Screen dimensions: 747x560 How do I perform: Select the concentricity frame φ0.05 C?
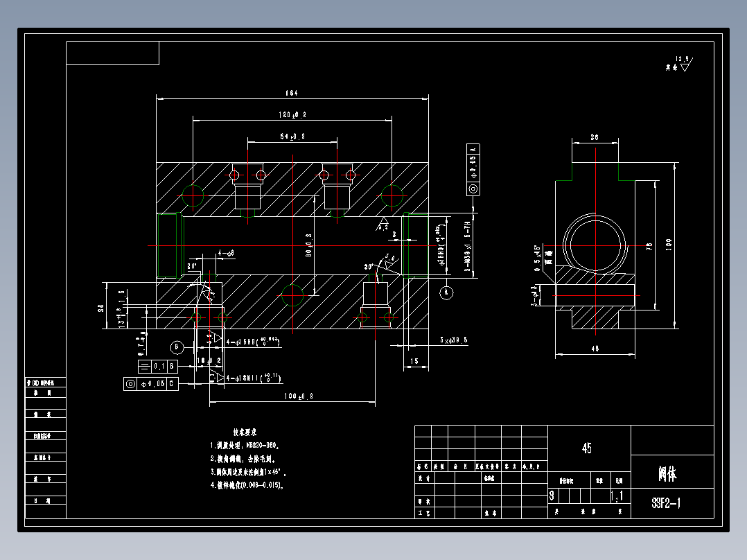151,384
